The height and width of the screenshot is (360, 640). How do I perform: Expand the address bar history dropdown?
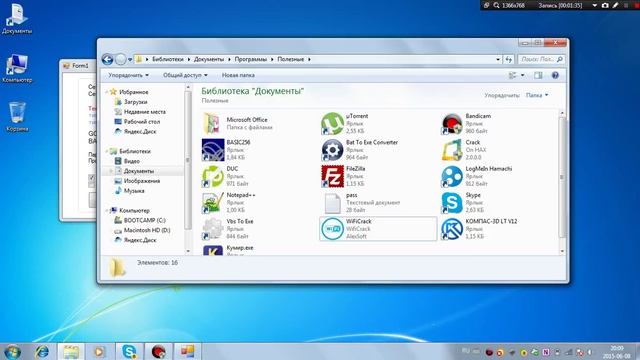pos(498,60)
